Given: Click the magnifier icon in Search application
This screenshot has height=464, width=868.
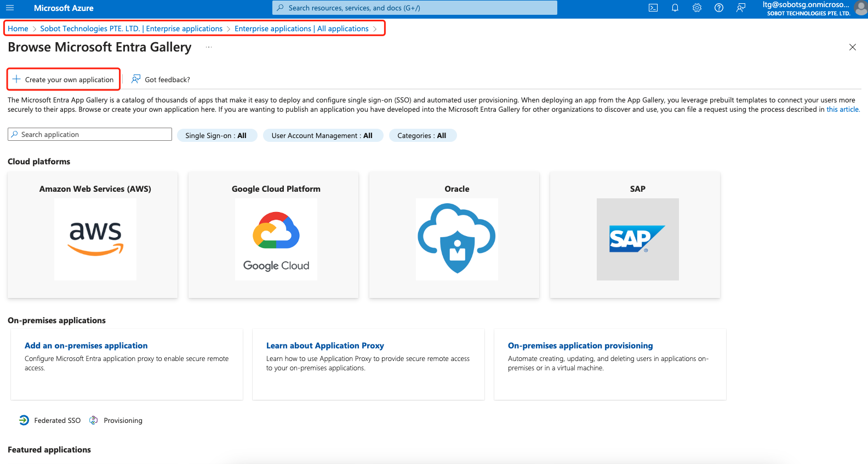Looking at the screenshot, I should (x=15, y=134).
